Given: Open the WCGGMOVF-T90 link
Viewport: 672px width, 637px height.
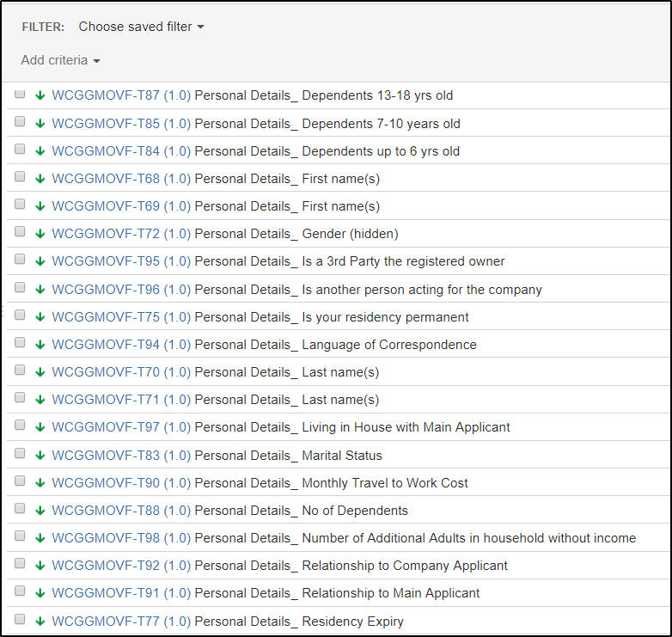Looking at the screenshot, I should pos(121,482).
